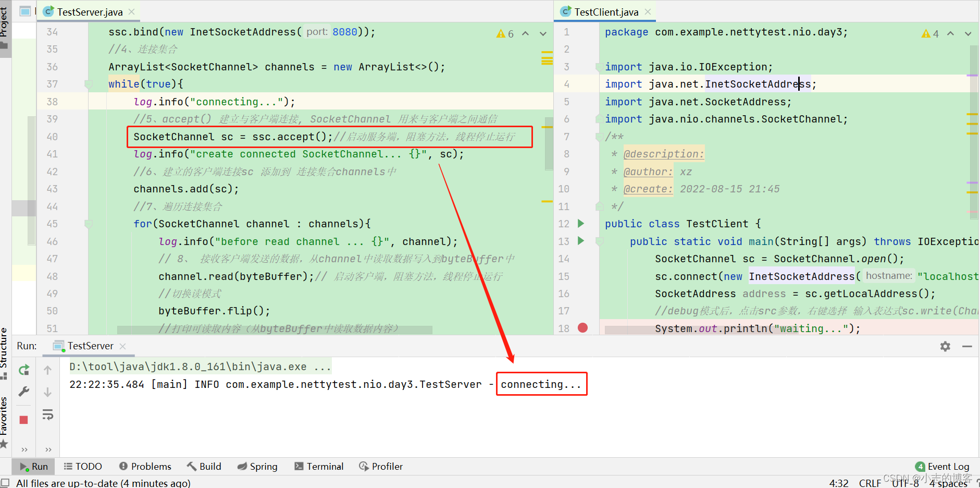Select the TestServer run configuration tab
The height and width of the screenshot is (488, 980).
90,346
